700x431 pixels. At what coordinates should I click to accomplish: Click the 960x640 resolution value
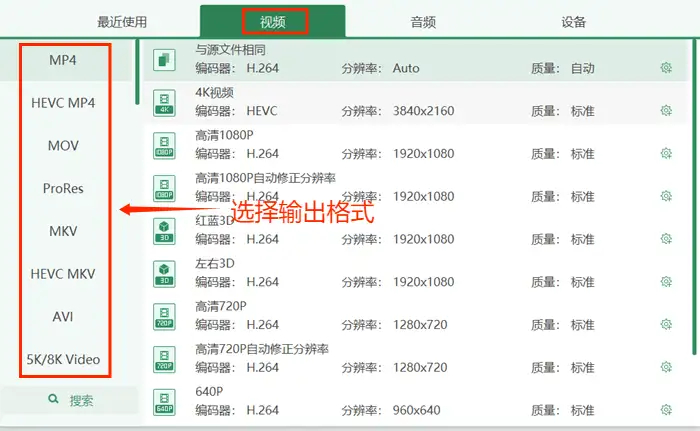coord(416,410)
